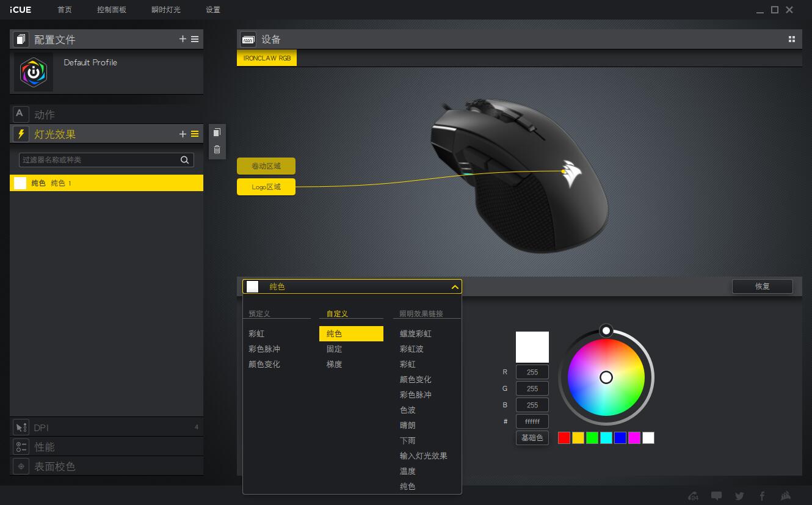812x505 pixels.
Task: Click the Logo区域 zone button
Action: point(266,187)
